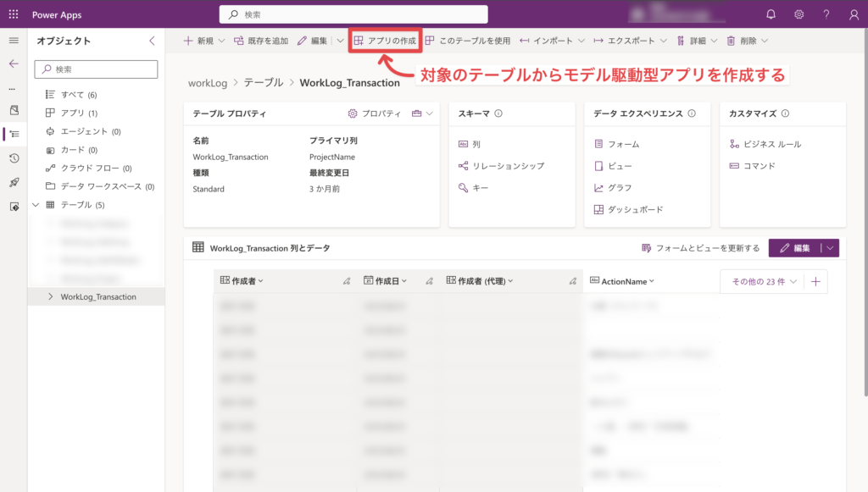This screenshot has width=868, height=492.
Task: Click the notifications bell icon
Action: point(771,14)
